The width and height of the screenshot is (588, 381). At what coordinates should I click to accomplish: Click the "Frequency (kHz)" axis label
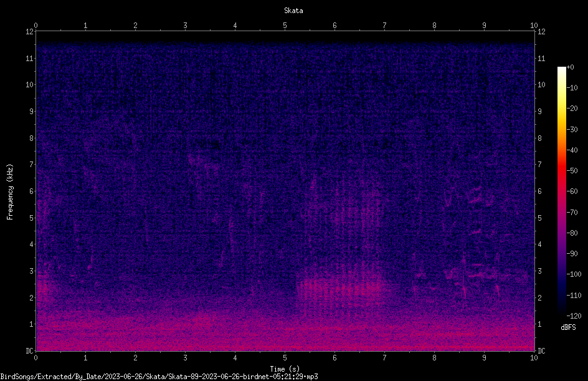point(10,192)
